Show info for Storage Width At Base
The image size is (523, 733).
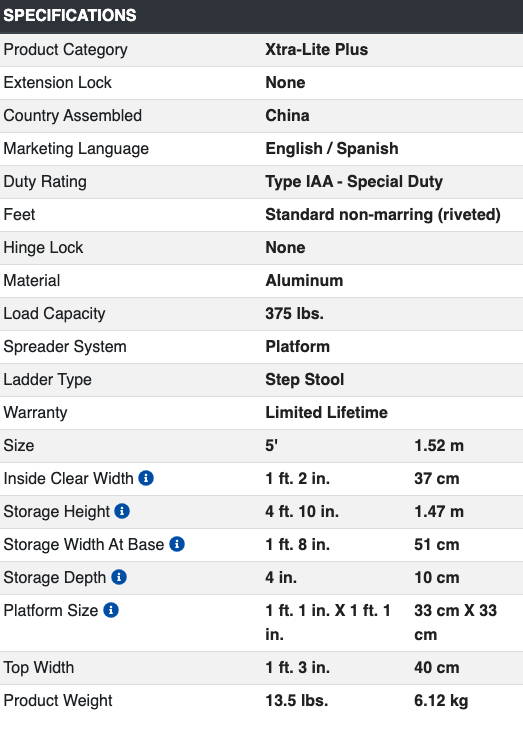(x=177, y=544)
